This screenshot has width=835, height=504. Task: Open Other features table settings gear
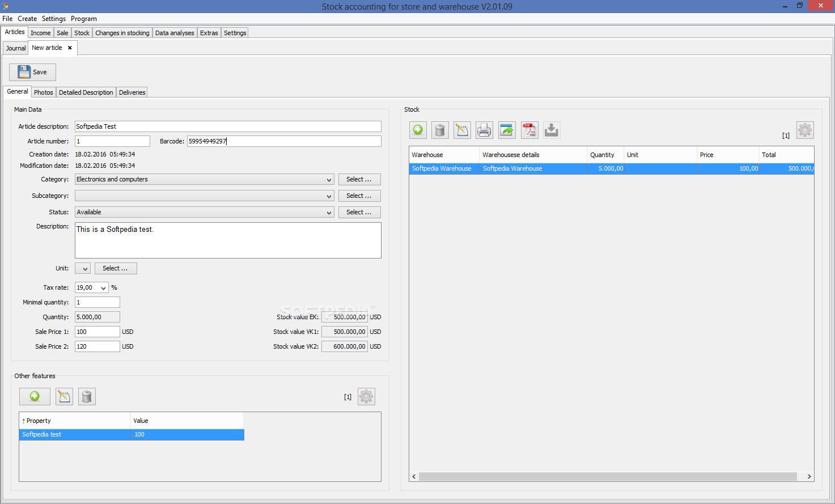point(366,396)
